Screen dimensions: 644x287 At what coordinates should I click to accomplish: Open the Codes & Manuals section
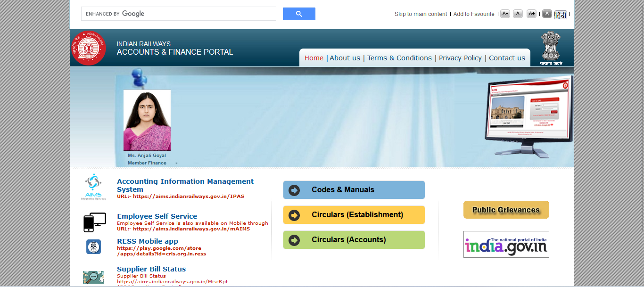[x=354, y=190]
